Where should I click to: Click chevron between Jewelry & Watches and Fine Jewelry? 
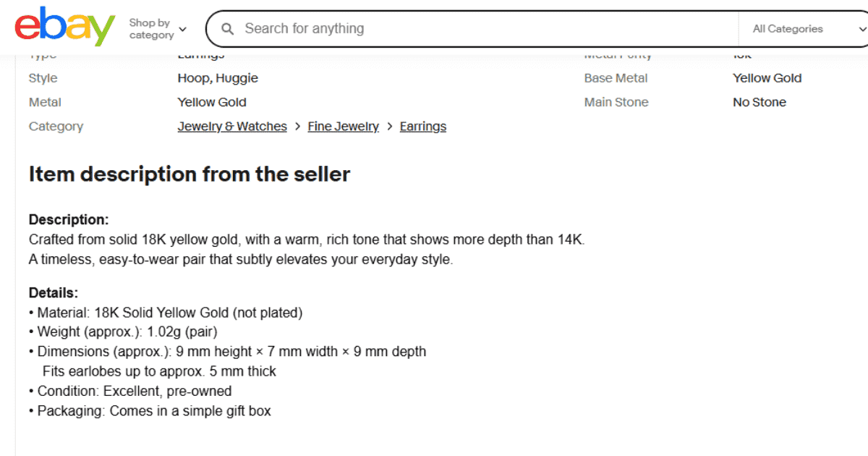pos(297,126)
